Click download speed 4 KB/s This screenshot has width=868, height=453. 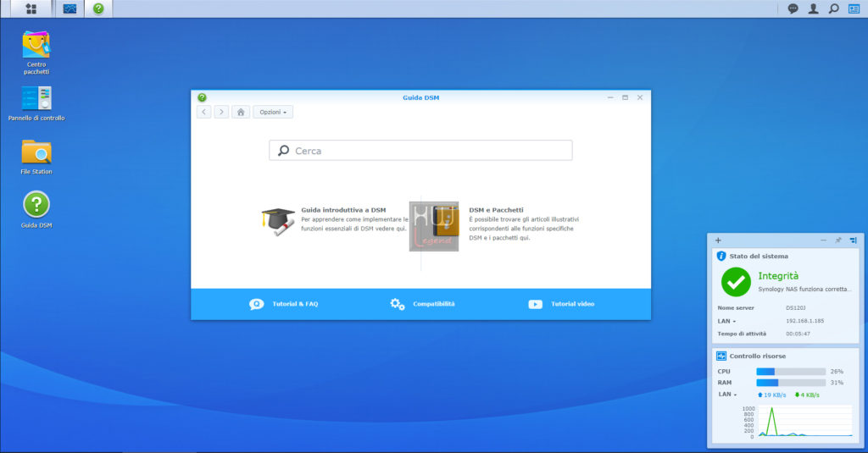click(x=807, y=395)
